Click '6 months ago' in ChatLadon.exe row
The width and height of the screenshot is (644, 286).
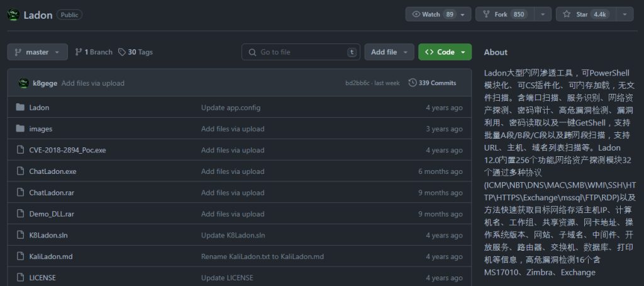440,171
